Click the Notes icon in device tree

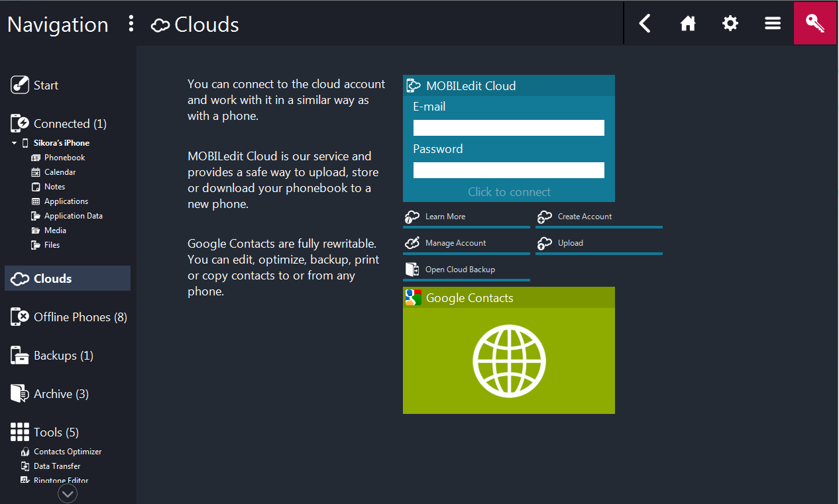(x=36, y=187)
